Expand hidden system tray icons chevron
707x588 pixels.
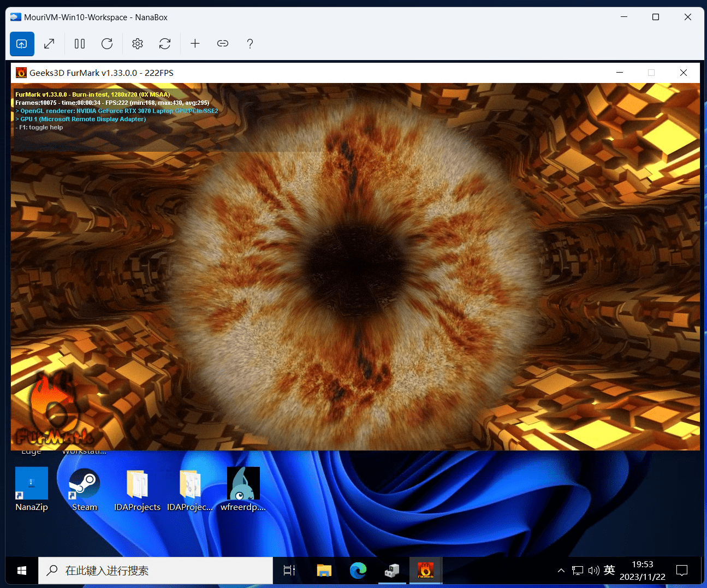pos(561,571)
